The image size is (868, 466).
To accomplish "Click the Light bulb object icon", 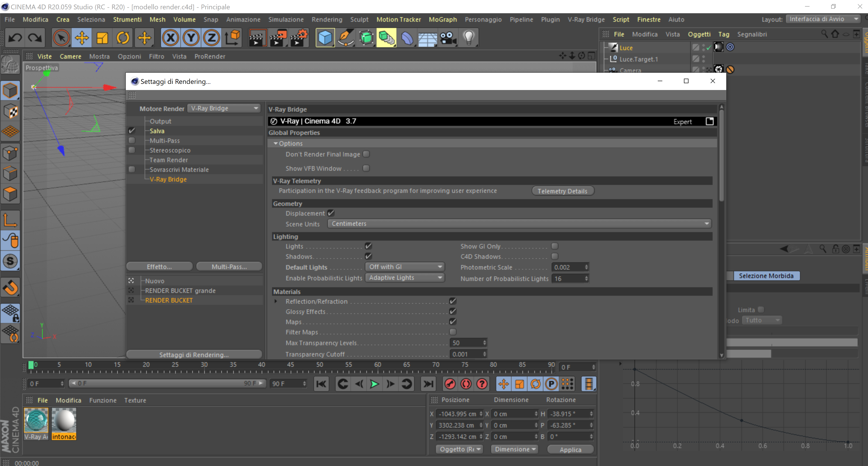I will (x=469, y=38).
